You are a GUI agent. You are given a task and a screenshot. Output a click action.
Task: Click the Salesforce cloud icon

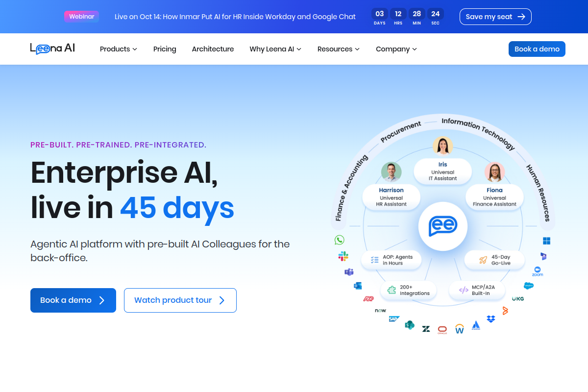[x=529, y=286]
